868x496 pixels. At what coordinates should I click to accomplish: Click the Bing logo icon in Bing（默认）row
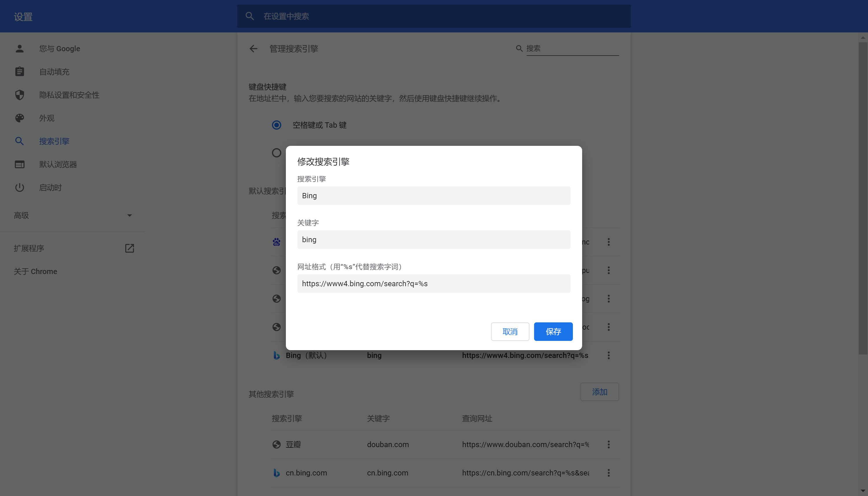click(277, 355)
